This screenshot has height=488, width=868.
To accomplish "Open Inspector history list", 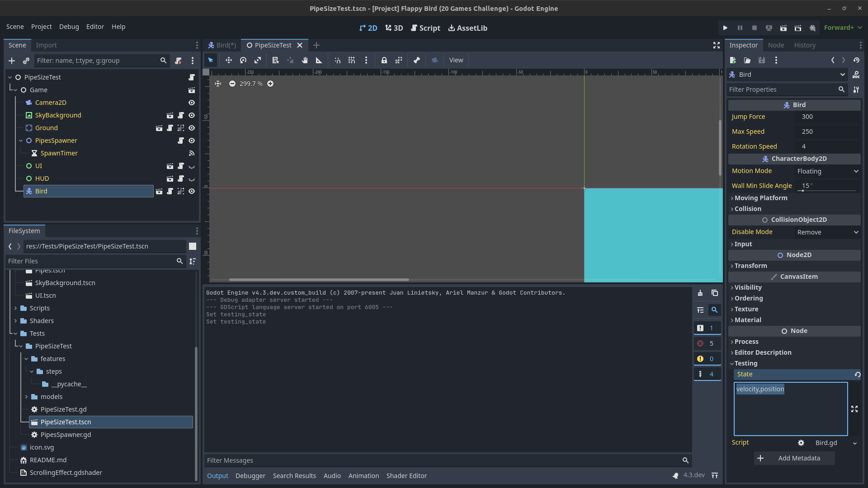I will pyautogui.click(x=856, y=60).
